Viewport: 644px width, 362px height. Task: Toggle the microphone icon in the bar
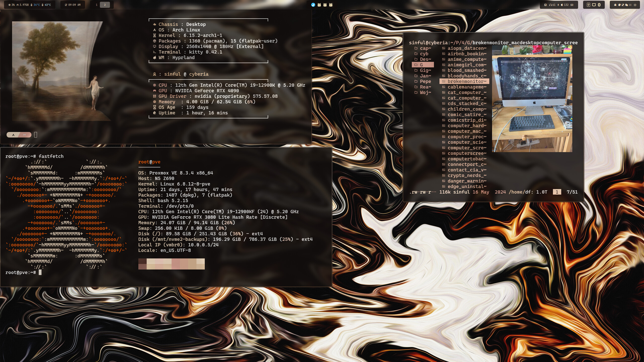click(x=558, y=5)
